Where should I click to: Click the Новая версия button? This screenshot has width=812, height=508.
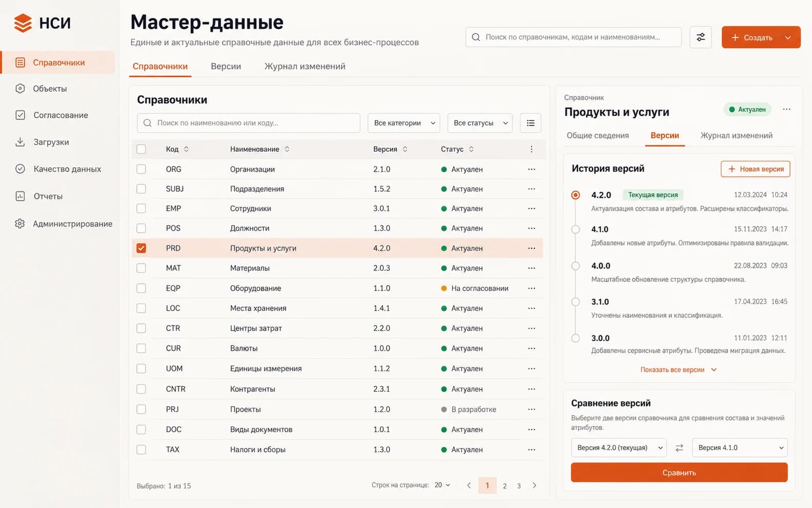(x=756, y=169)
